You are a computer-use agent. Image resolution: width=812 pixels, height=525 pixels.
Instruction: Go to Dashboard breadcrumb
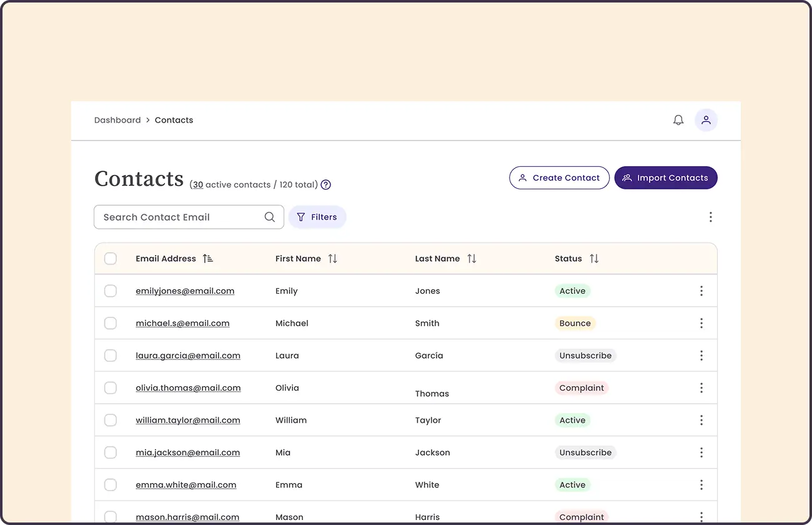pos(117,120)
